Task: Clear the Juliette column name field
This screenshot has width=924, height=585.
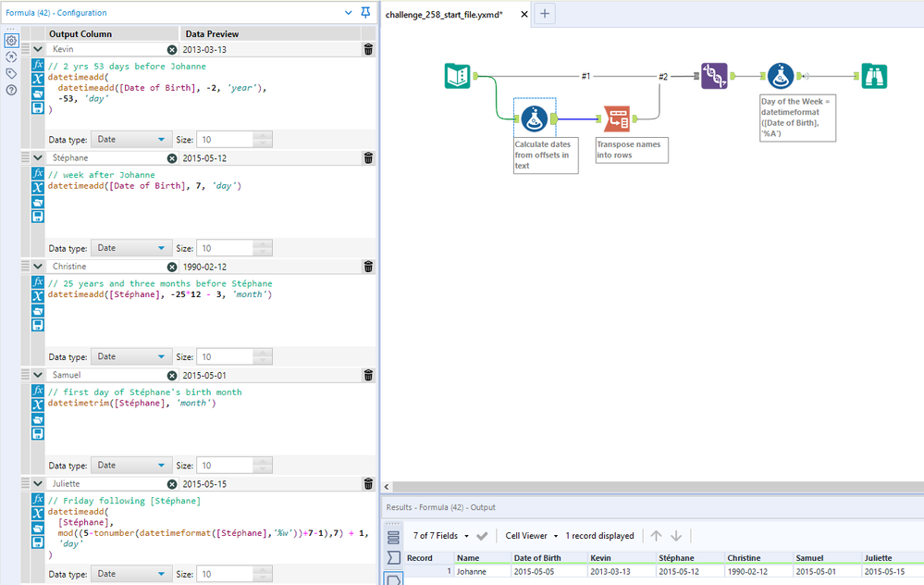Action: click(x=171, y=483)
